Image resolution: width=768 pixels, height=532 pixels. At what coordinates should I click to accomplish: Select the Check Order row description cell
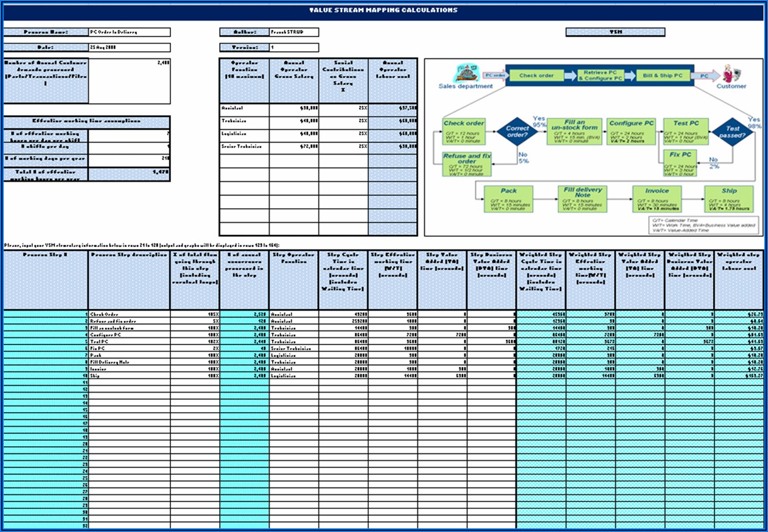point(129,315)
